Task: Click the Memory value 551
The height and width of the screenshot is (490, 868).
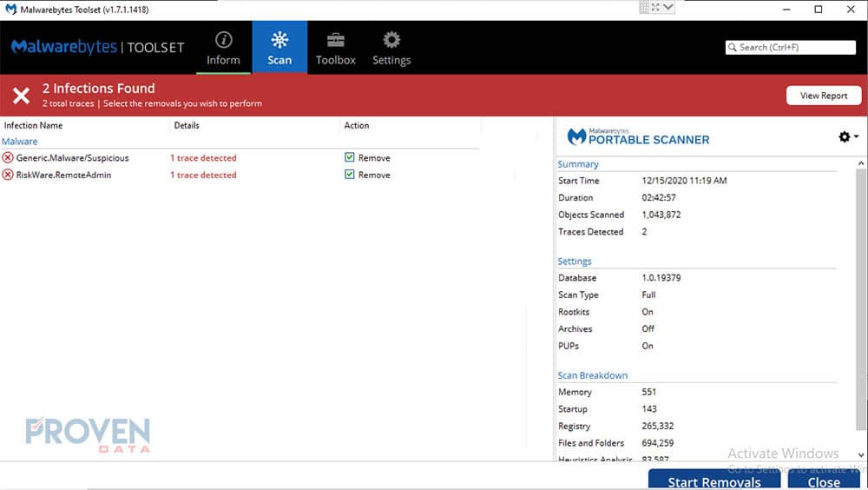Action: click(x=649, y=392)
